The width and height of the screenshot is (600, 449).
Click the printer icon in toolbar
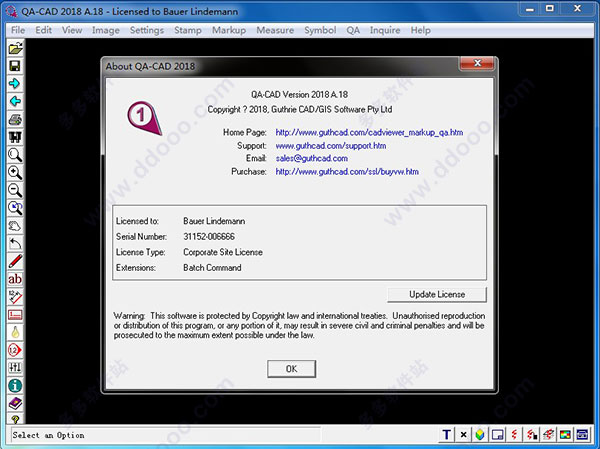pyautogui.click(x=15, y=119)
